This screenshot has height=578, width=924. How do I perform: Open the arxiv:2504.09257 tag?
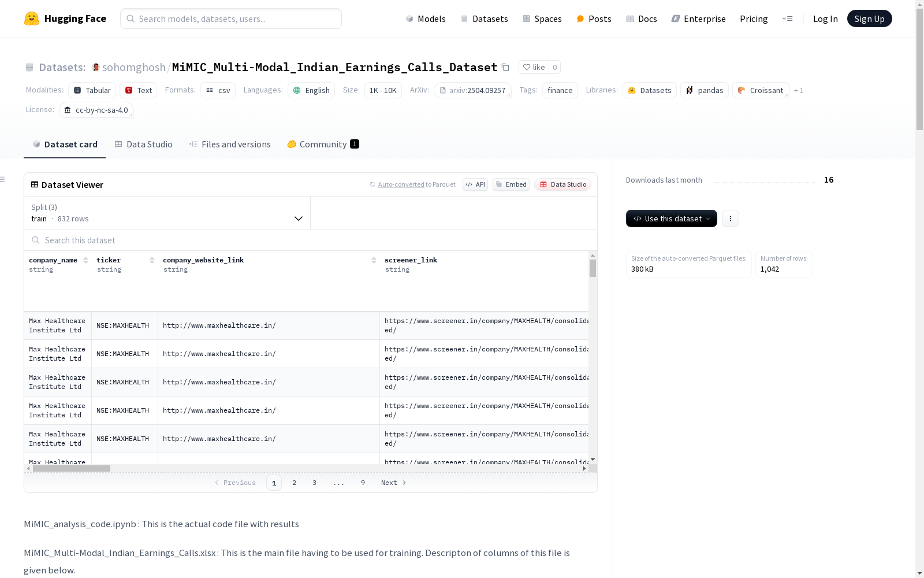coord(472,90)
